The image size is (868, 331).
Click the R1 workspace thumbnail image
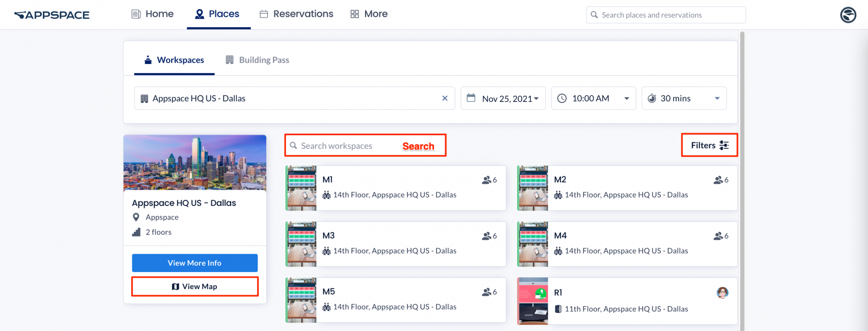click(x=532, y=301)
